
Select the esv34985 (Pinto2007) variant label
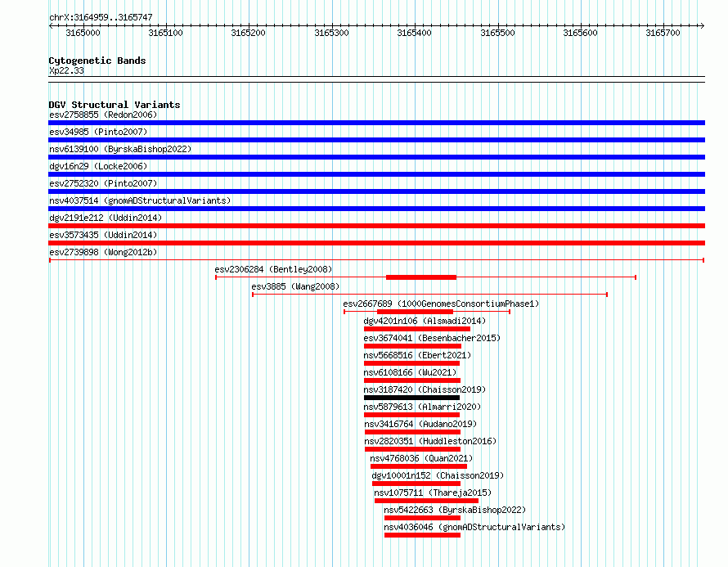(x=98, y=132)
